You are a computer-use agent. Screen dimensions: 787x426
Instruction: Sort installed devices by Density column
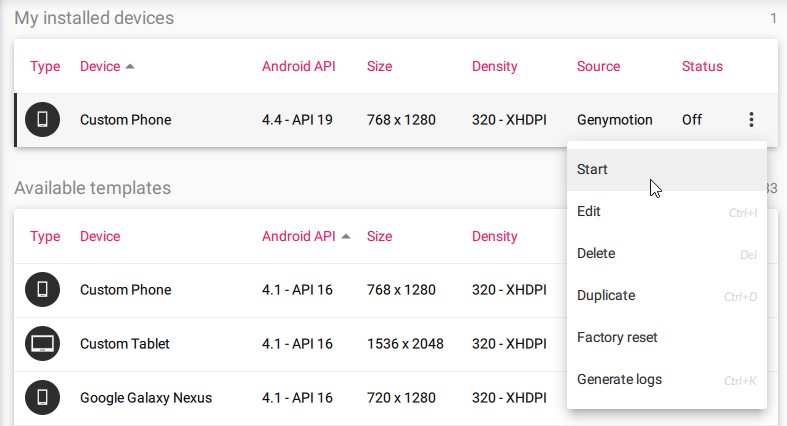coord(494,66)
